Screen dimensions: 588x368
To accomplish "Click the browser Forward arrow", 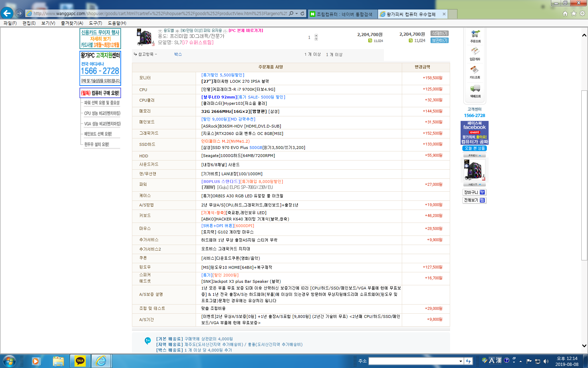I will (19, 13).
